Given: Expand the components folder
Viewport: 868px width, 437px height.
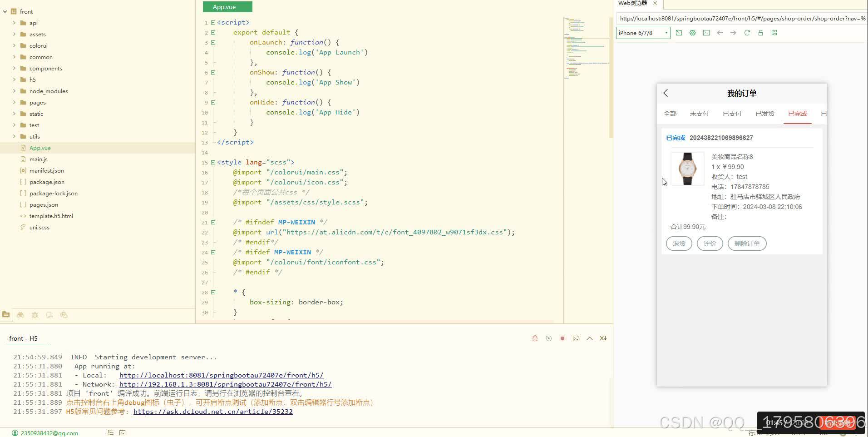Looking at the screenshot, I should pos(14,68).
